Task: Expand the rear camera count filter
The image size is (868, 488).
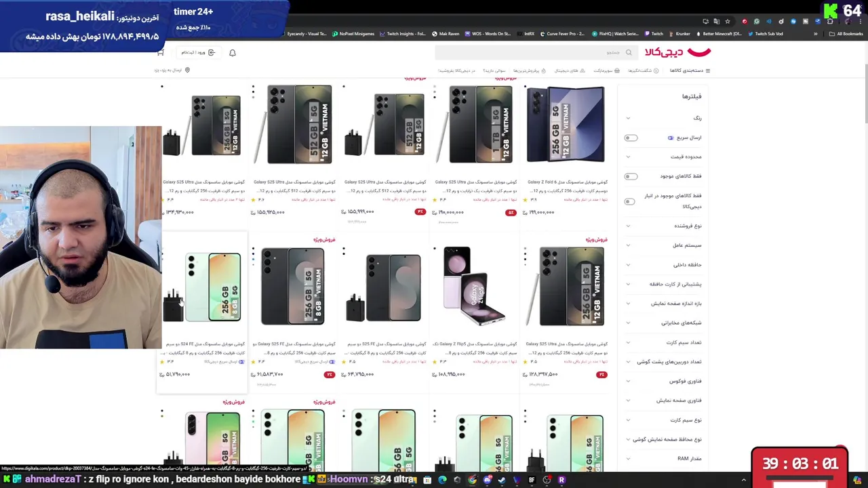Action: tap(665, 362)
